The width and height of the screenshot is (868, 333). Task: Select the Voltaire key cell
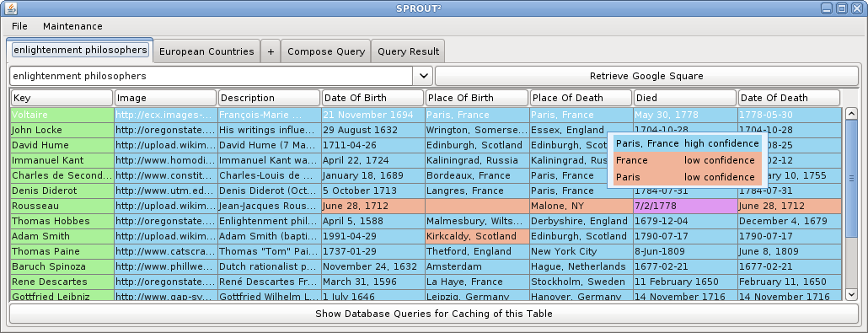62,115
